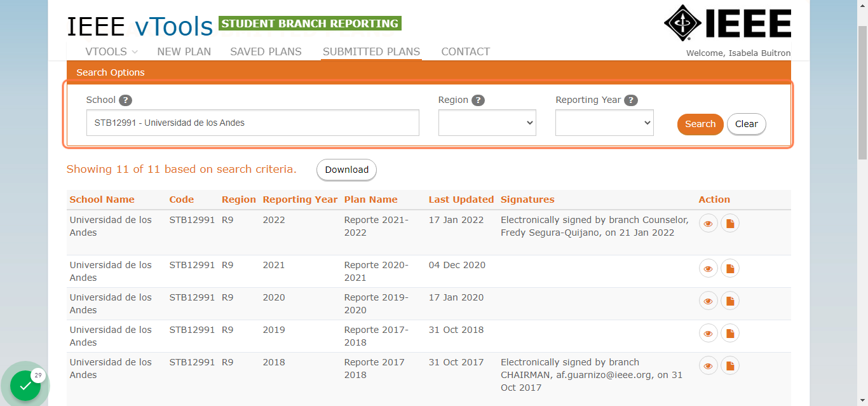Click the Clear button

pos(747,124)
